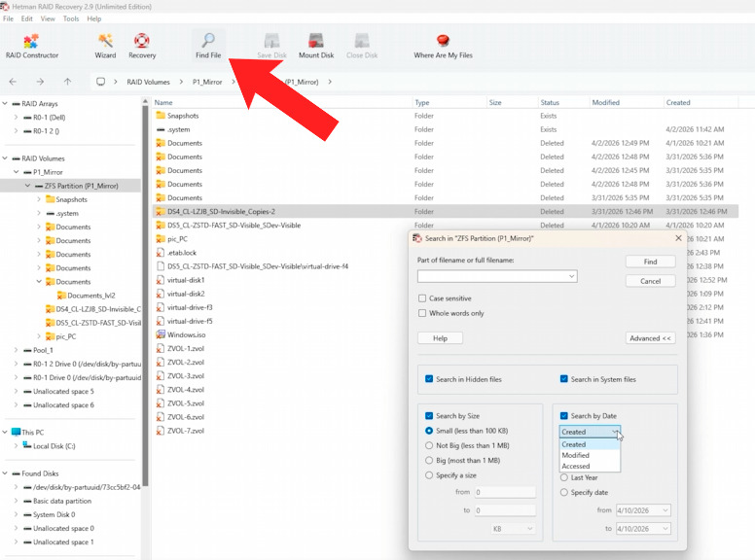Toggle Search by Date checkbox
The image size is (755, 560).
tap(564, 416)
